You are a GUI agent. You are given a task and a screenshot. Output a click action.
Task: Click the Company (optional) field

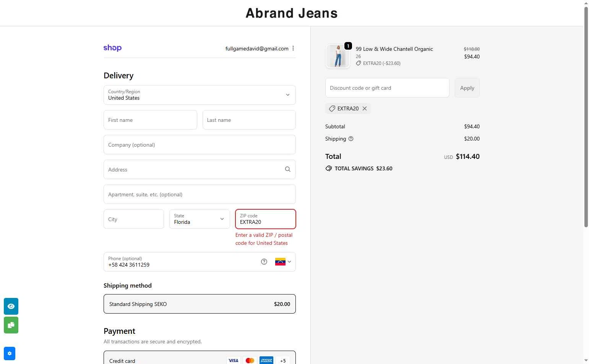[200, 144]
